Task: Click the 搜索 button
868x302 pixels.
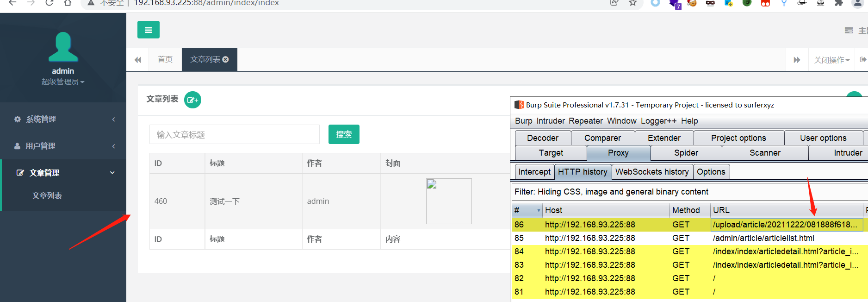Action: point(344,134)
